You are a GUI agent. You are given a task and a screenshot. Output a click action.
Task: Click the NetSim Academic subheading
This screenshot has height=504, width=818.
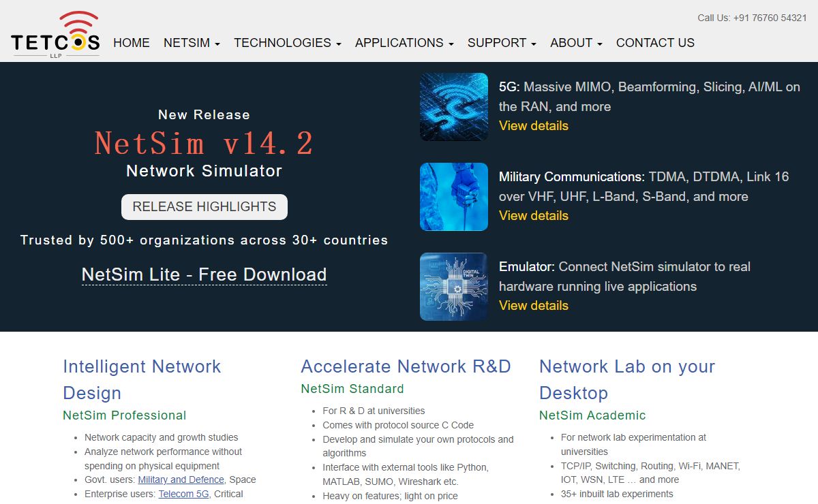592,415
